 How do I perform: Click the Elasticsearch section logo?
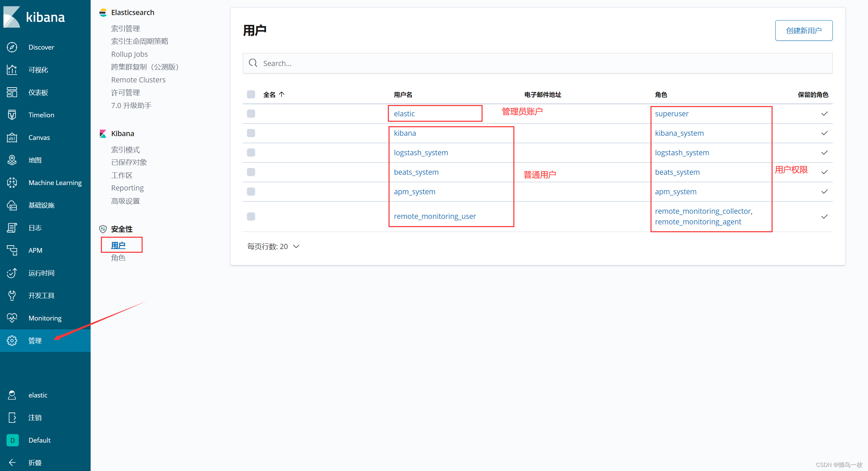(103, 13)
